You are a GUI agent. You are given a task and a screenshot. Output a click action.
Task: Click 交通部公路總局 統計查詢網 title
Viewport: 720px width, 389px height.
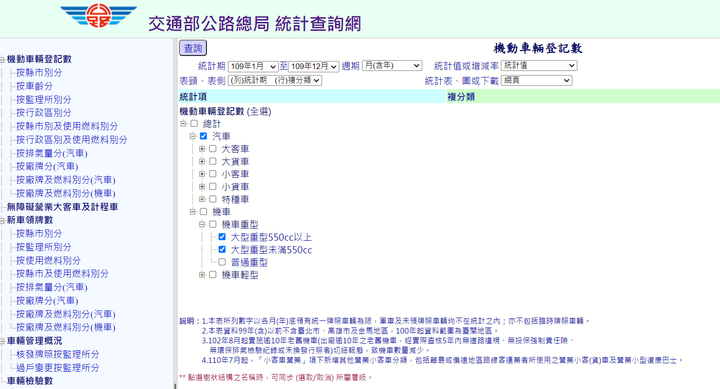pos(254,23)
